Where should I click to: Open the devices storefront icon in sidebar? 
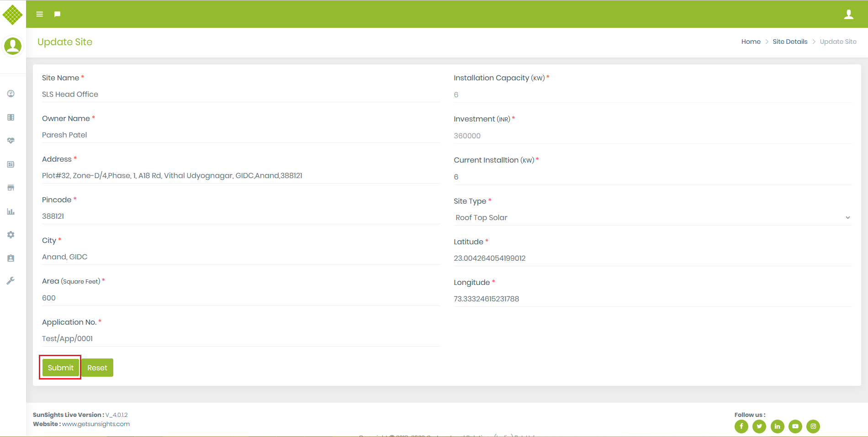click(x=11, y=188)
